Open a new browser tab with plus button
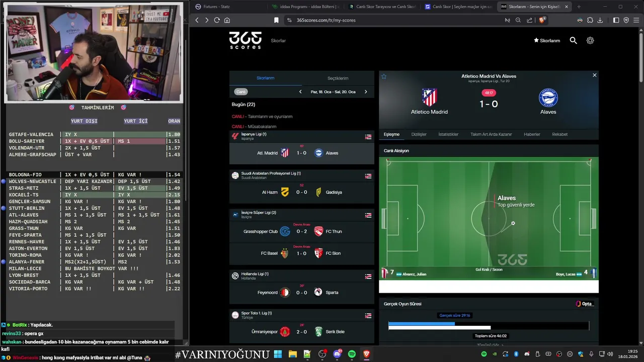The height and width of the screenshot is (362, 644). pyautogui.click(x=579, y=7)
